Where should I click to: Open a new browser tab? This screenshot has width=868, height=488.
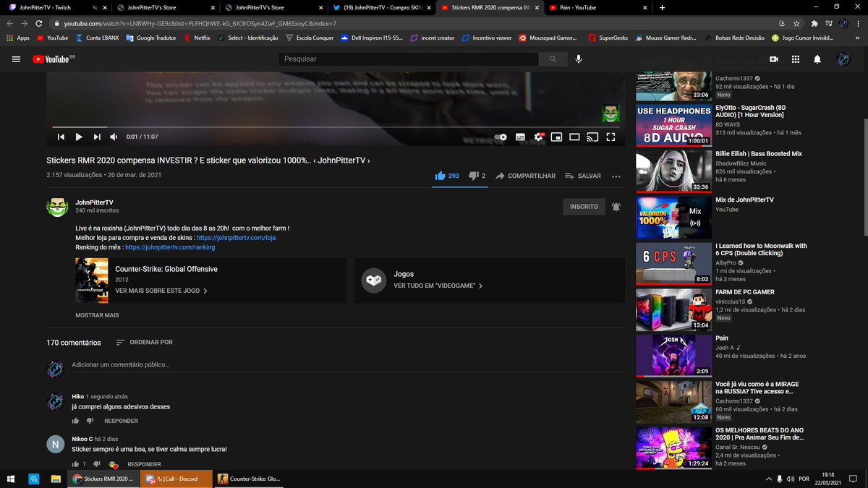pos(662,7)
